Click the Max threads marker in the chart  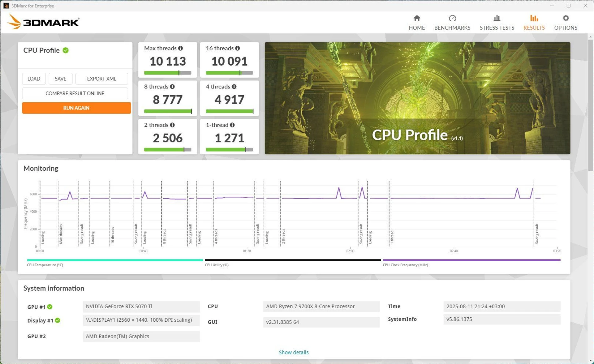[x=61, y=234]
